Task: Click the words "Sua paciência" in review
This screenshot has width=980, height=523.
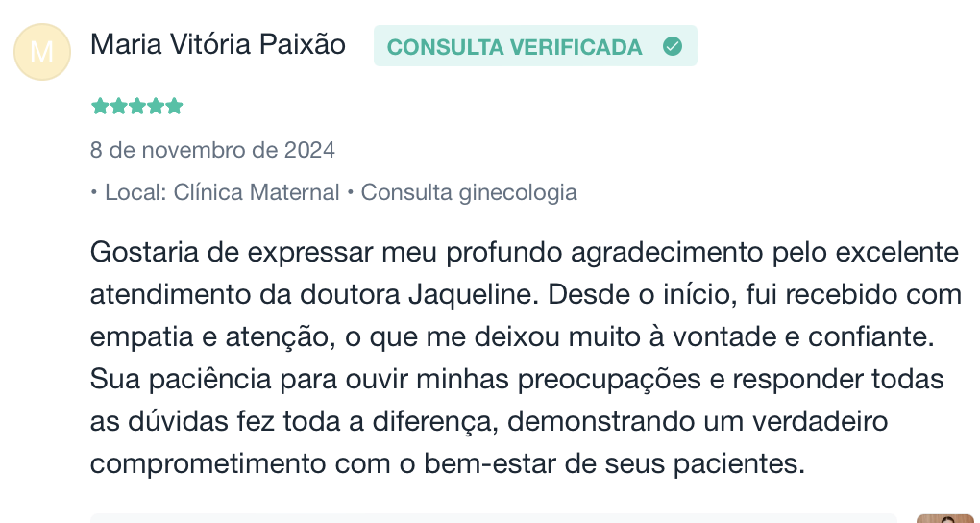Action: 182,379
